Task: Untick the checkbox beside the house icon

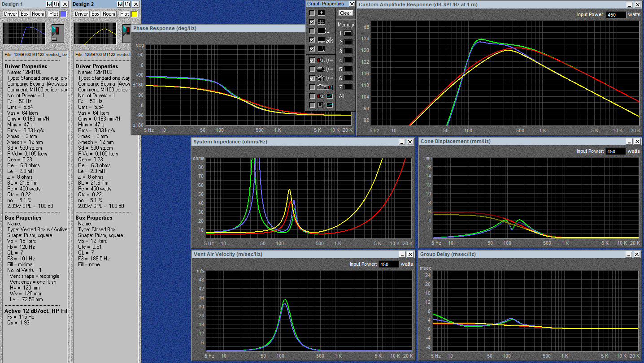Action: [x=312, y=78]
